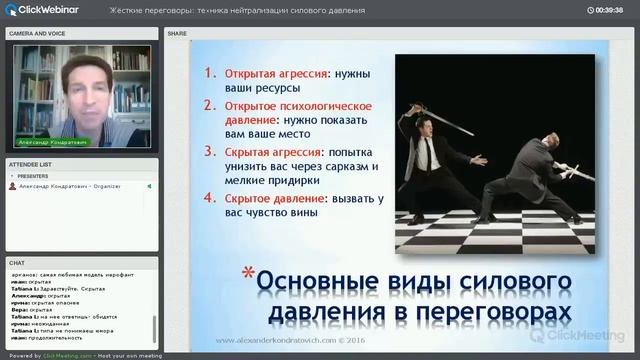
Task: Click the webinar title in top bar
Action: point(237,11)
